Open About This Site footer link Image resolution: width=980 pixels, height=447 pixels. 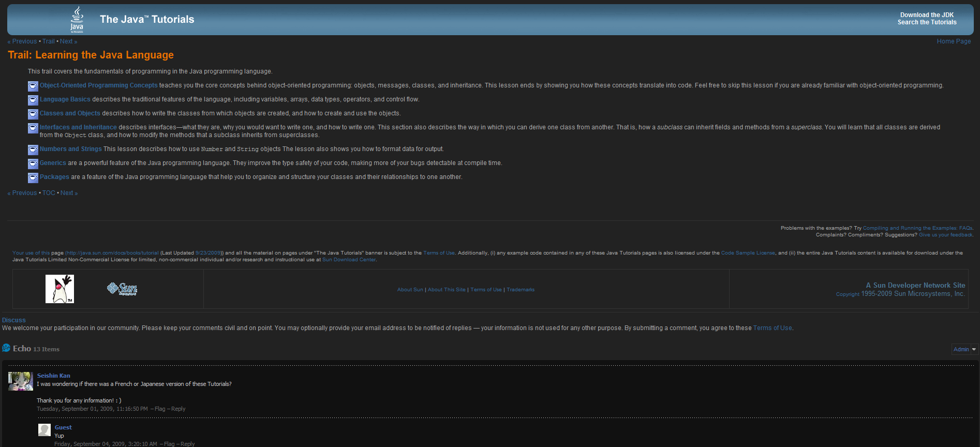tap(447, 290)
